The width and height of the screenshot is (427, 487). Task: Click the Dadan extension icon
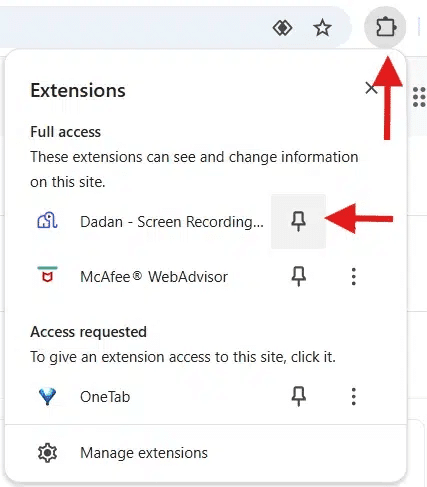47,221
